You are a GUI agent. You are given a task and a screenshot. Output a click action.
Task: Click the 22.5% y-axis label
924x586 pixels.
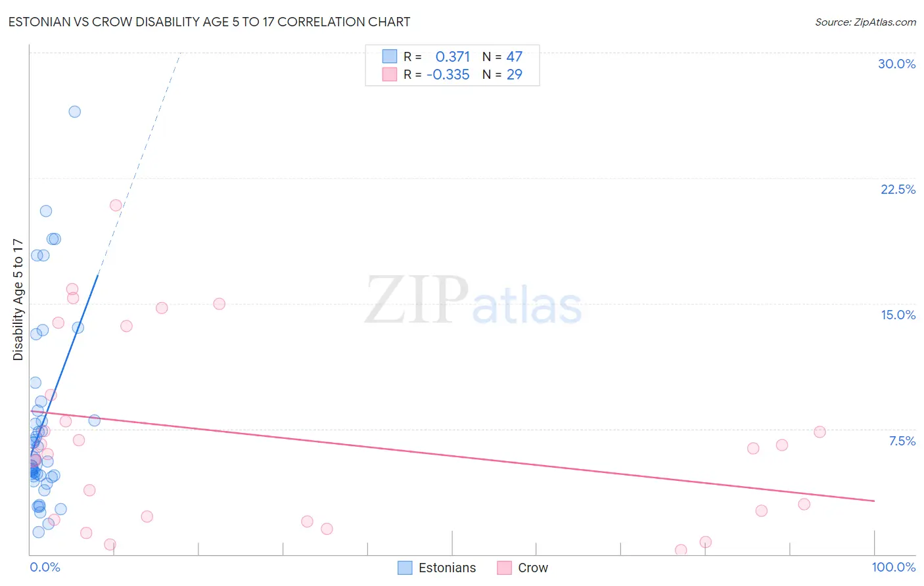pyautogui.click(x=898, y=189)
